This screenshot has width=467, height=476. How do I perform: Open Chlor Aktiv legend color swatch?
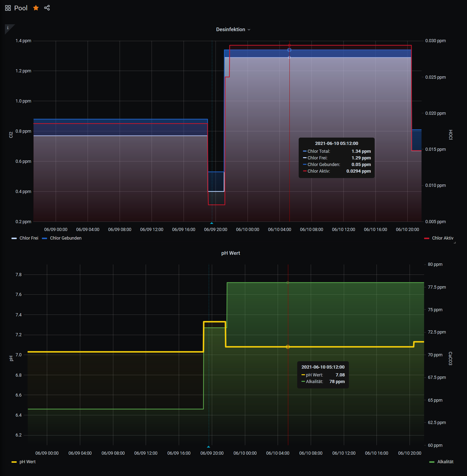point(427,238)
